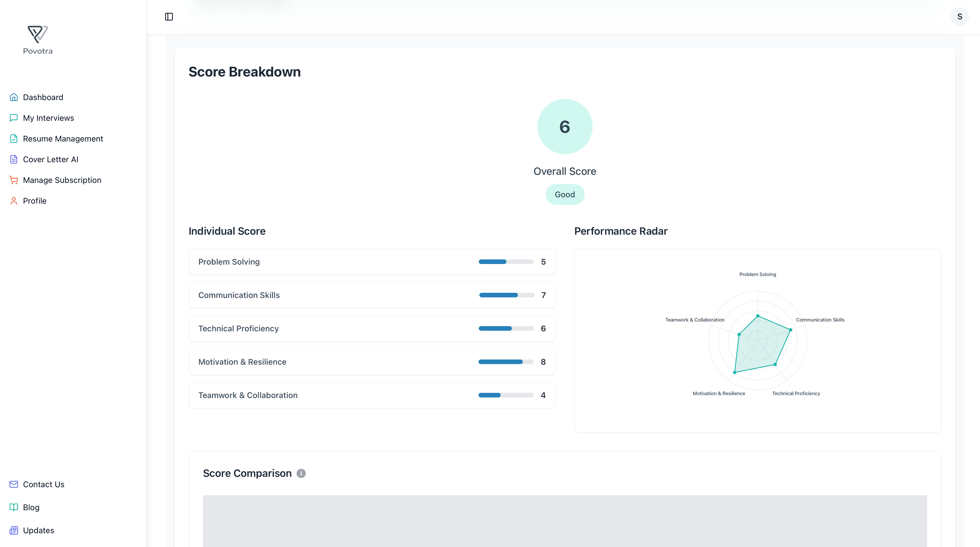The image size is (980, 547).
Task: Click the Manage Subscription cart icon
Action: [x=14, y=180]
